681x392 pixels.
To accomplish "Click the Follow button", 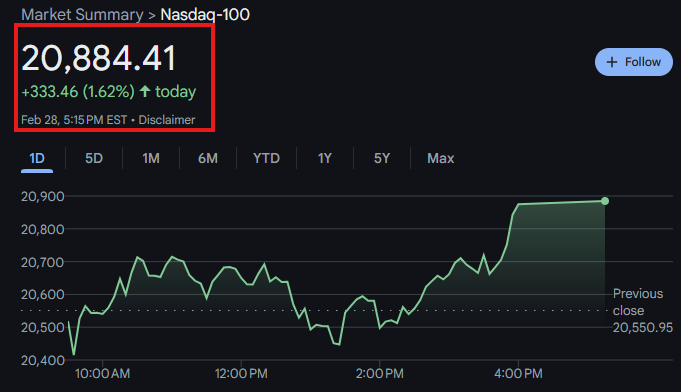I will (x=634, y=62).
